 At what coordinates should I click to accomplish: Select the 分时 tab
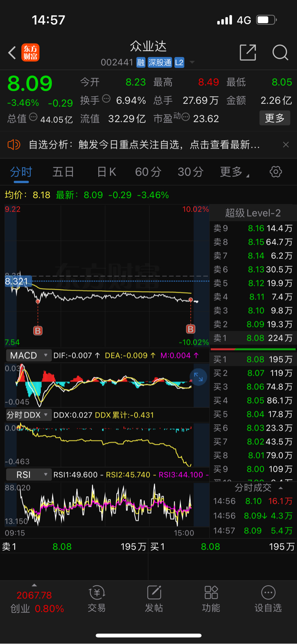pyautogui.click(x=21, y=172)
